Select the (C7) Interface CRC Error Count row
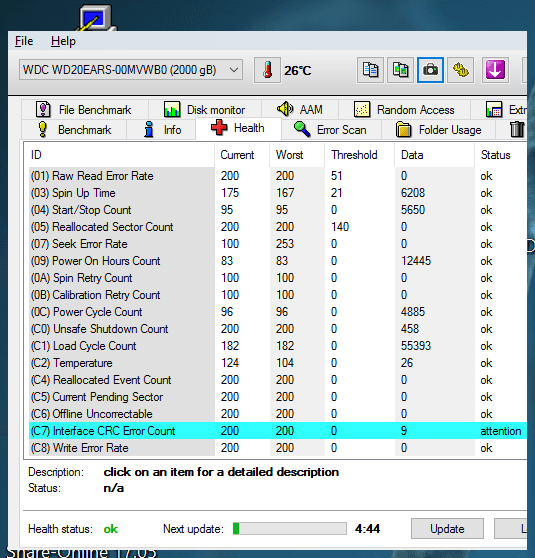Image resolution: width=535 pixels, height=558 pixels. click(x=278, y=431)
